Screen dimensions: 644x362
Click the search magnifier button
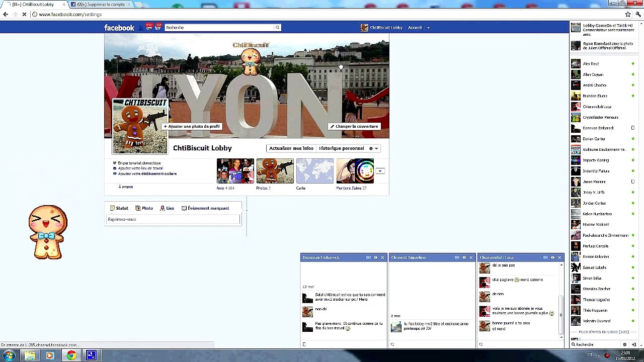pos(277,28)
